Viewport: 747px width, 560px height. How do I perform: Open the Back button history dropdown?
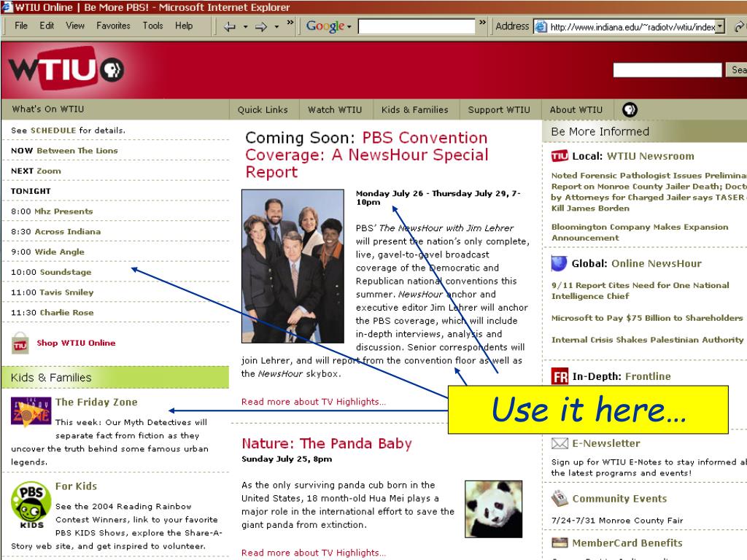pyautogui.click(x=245, y=27)
